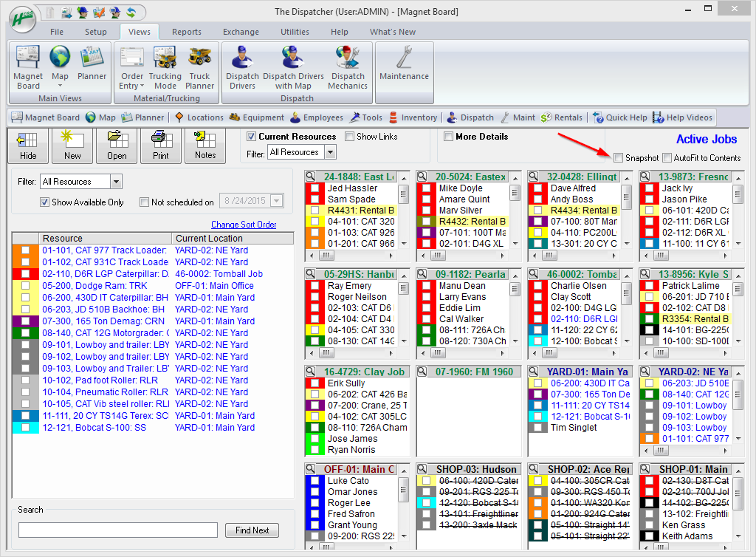Expand the left-panel All Resources filter dropdown
Viewport: 756px width, 557px height.
coord(115,182)
